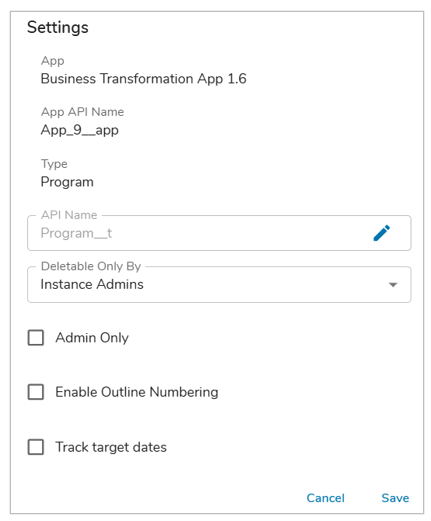431x521 pixels.
Task: Save the settings
Action: pyautogui.click(x=395, y=498)
